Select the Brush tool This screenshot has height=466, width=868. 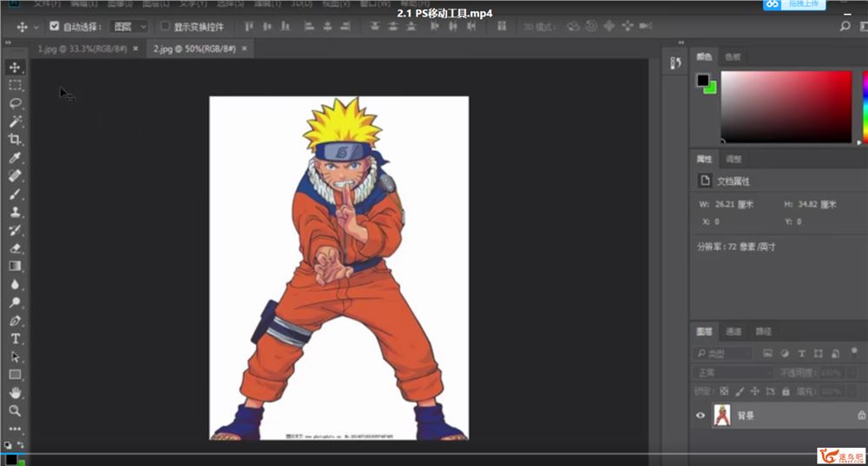click(x=15, y=194)
